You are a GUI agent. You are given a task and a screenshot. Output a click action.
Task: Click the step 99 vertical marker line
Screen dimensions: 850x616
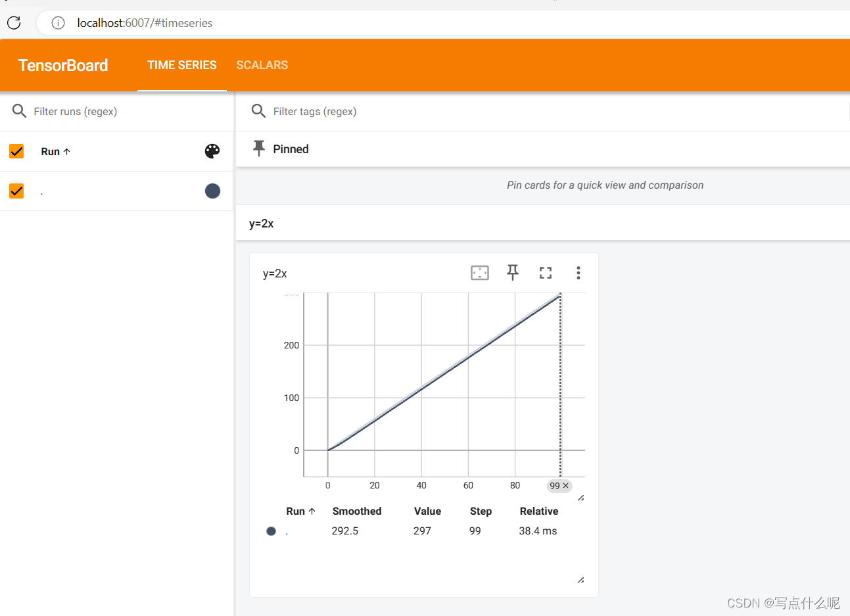click(560, 385)
